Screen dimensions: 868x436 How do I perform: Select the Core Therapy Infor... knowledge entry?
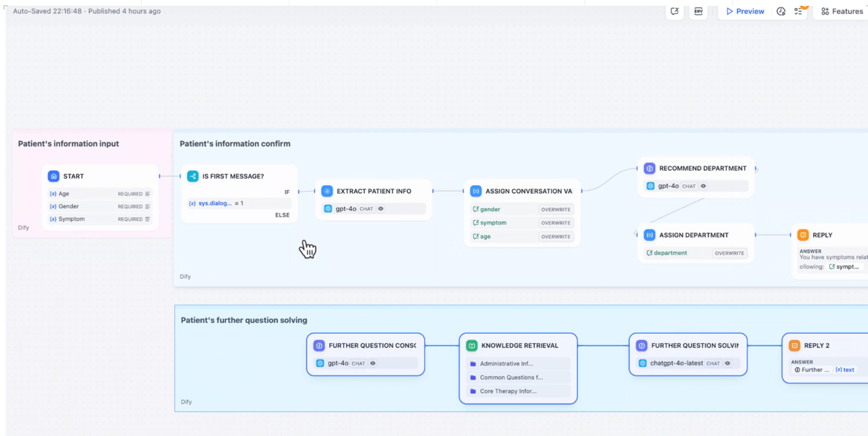[x=508, y=391]
